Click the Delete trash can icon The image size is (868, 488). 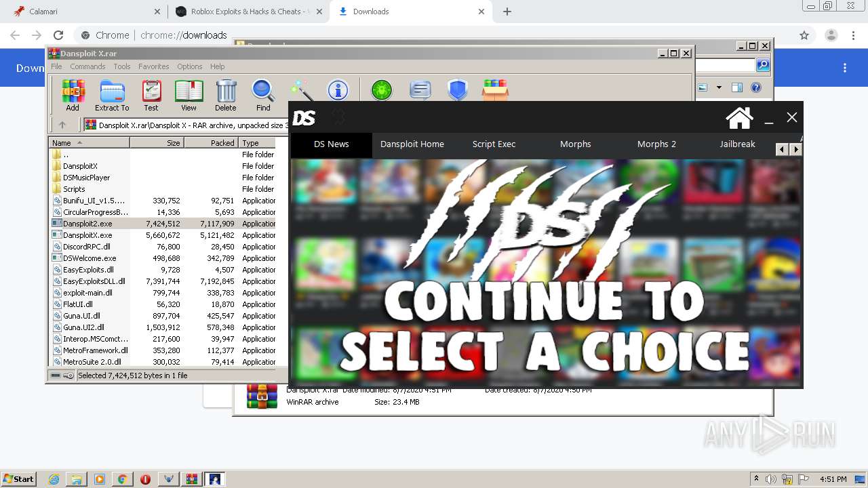226,96
